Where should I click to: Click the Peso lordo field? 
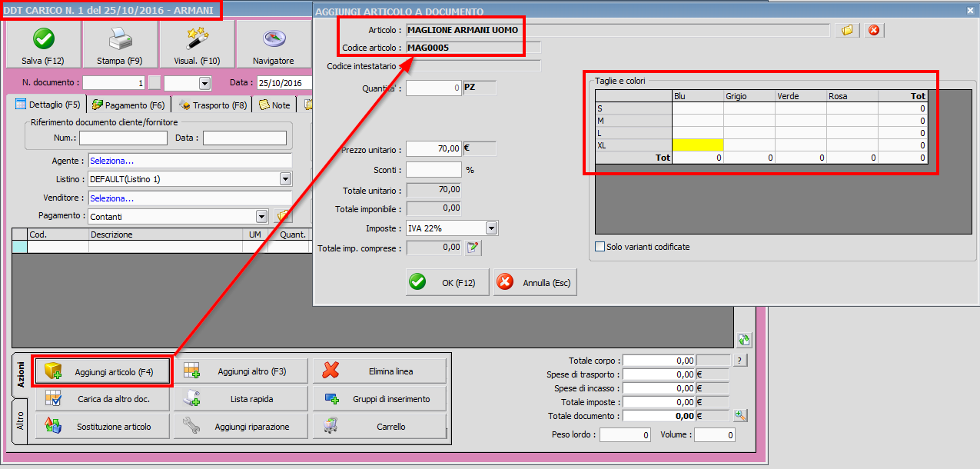[626, 435]
